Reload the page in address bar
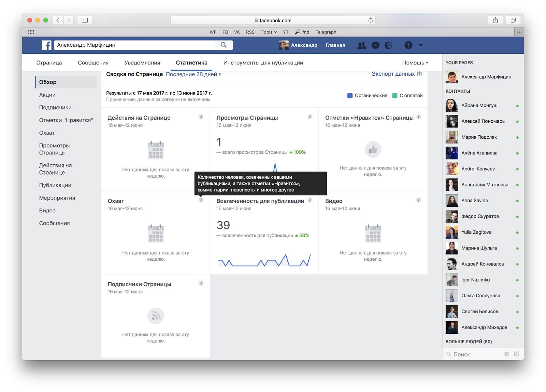The height and width of the screenshot is (392, 546). (370, 20)
